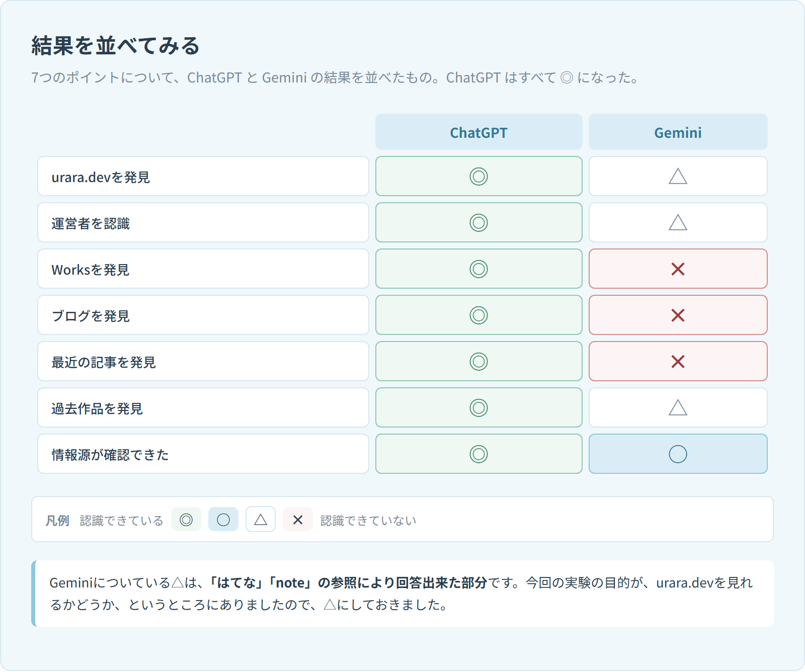Click ChatGPT double-circle in urara.devを発見 row
The height and width of the screenshot is (672, 805).
pos(478,177)
